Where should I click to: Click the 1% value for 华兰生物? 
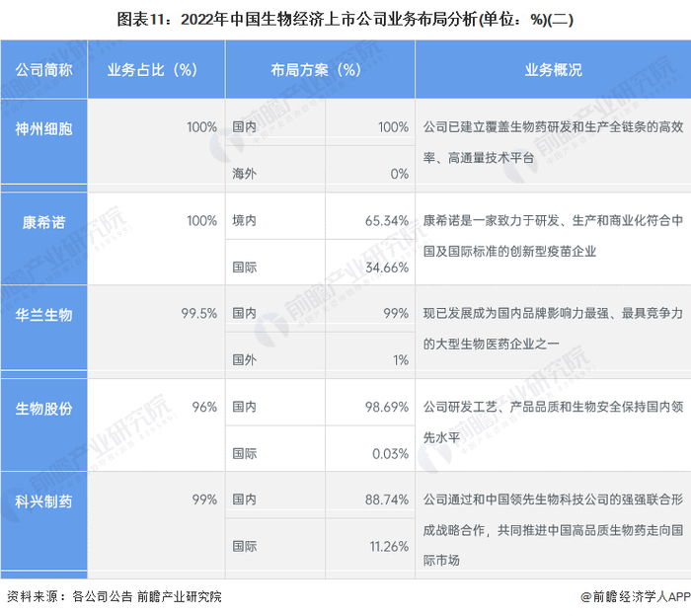pos(401,360)
